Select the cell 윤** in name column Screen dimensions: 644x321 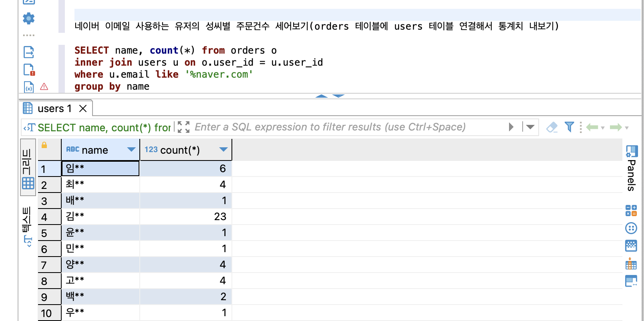(101, 233)
